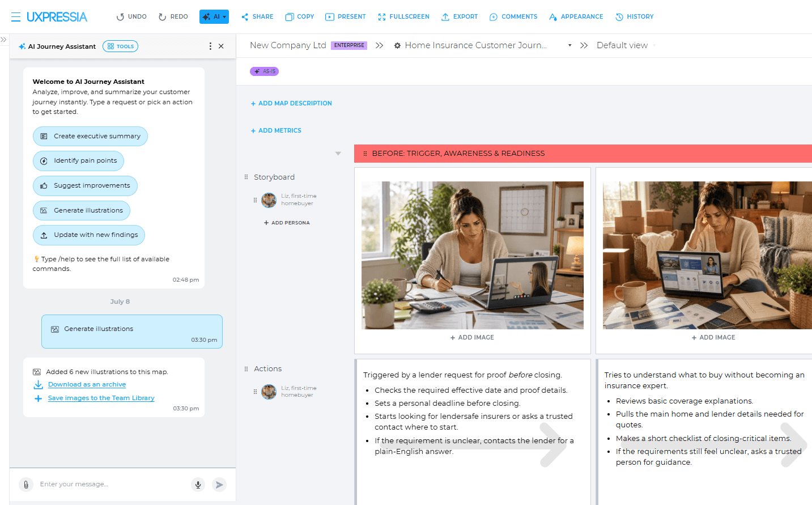Open the AI assistant Tools menu

tap(120, 46)
